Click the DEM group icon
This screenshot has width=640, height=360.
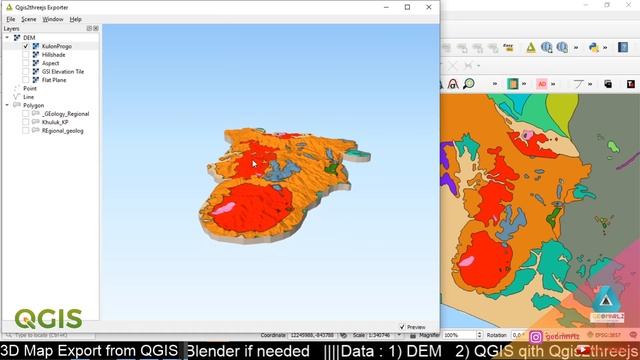[x=17, y=38]
